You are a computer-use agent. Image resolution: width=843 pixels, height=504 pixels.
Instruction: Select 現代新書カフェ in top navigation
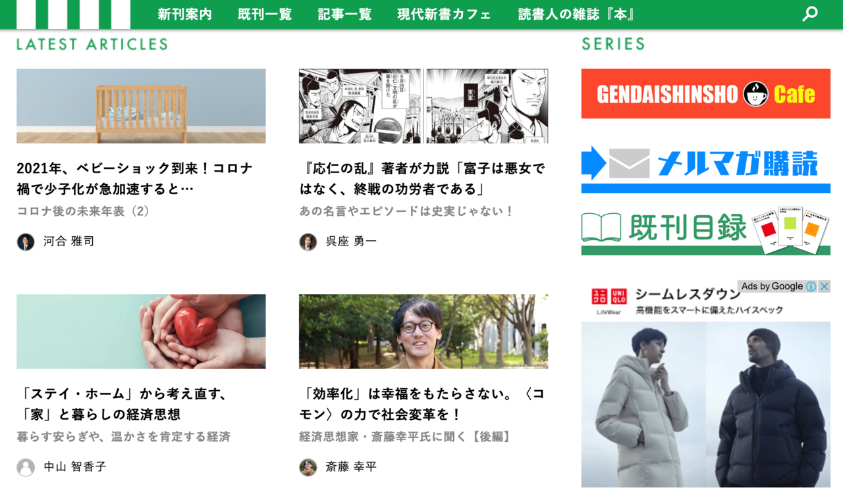[445, 14]
